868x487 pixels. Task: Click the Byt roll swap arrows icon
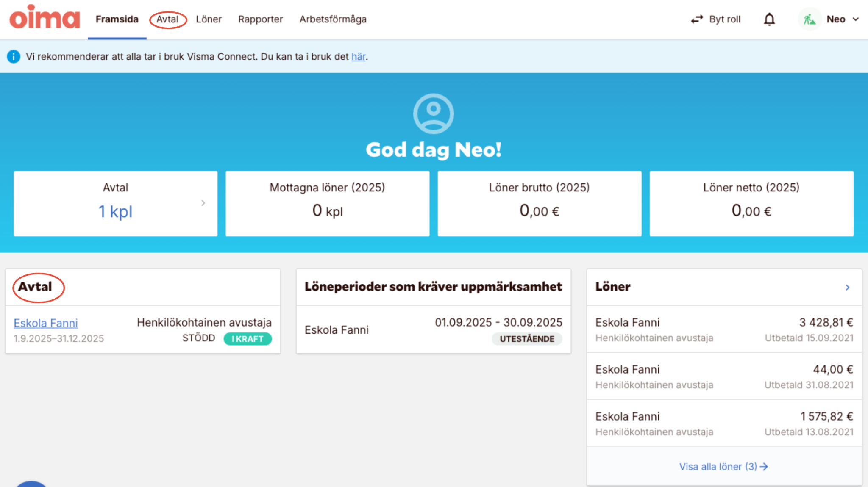697,19
